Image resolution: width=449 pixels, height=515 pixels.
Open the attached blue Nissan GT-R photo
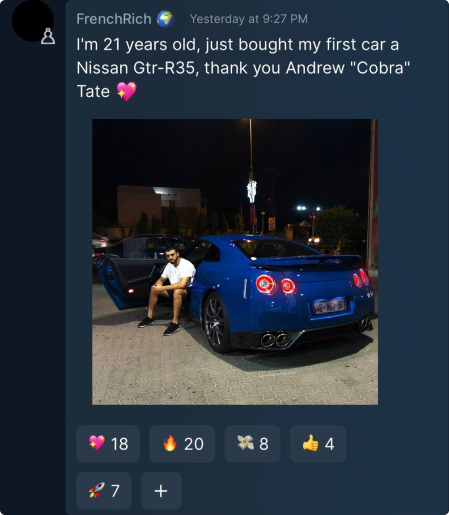click(235, 262)
